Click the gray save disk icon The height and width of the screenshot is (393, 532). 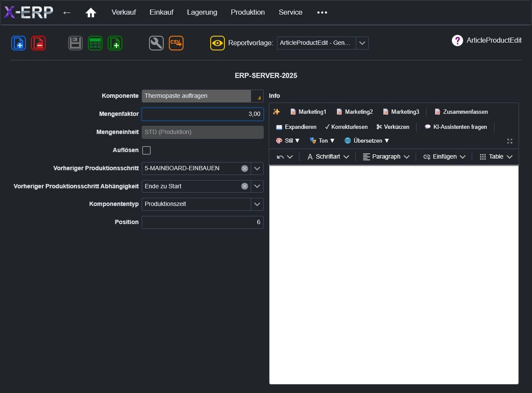coord(75,43)
